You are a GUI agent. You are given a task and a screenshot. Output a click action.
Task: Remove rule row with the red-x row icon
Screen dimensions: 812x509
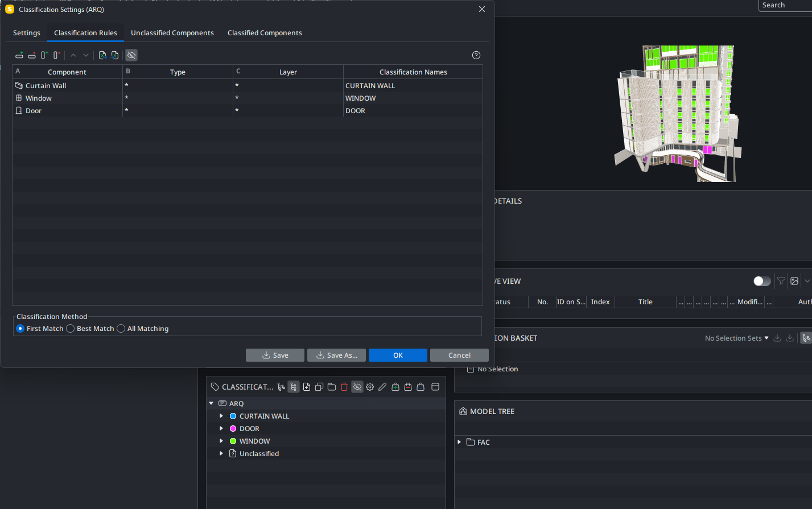tap(32, 55)
